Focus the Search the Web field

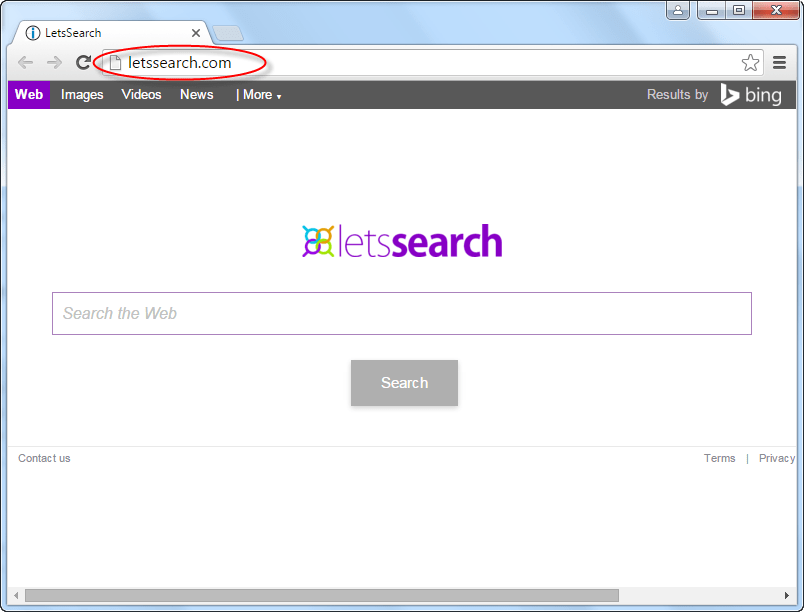pos(402,313)
